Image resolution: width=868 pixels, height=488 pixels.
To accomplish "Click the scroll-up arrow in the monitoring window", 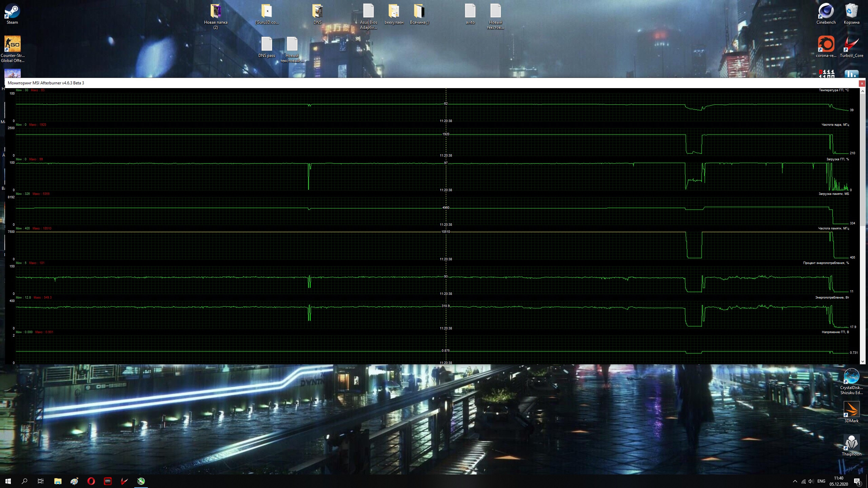I will coord(863,91).
